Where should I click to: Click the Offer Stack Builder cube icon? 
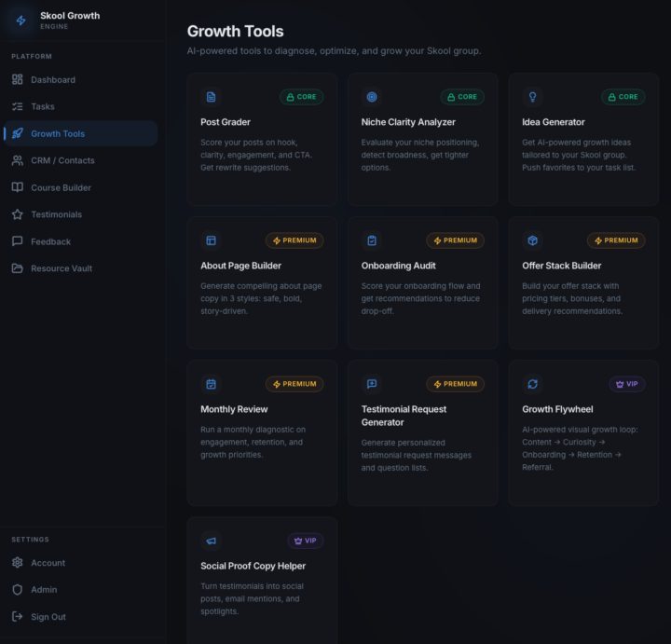pos(532,240)
